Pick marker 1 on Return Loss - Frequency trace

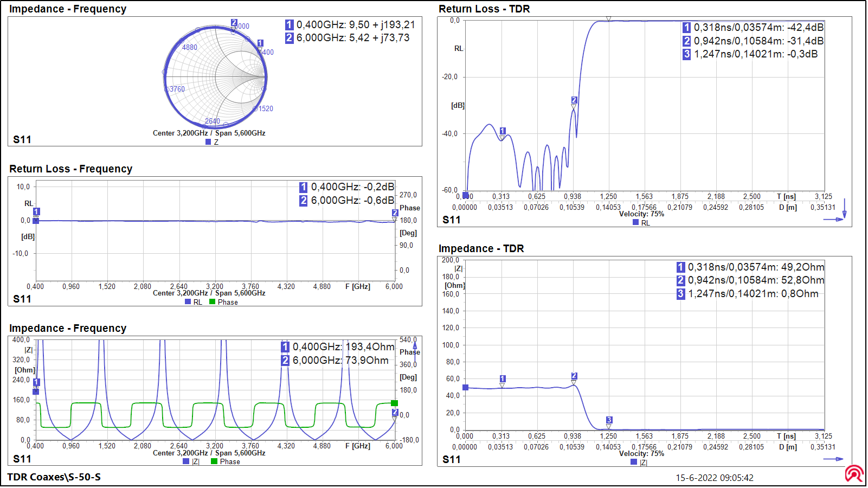point(36,211)
